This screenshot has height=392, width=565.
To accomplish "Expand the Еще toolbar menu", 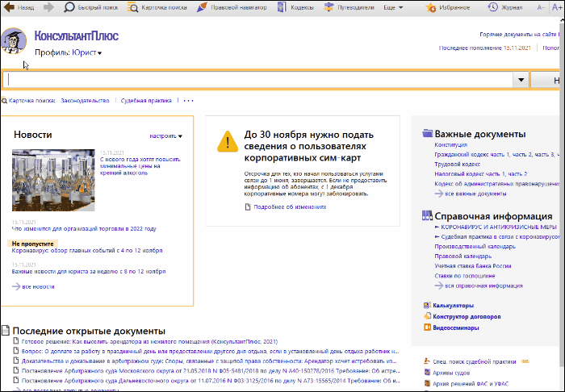I will 393,7.
